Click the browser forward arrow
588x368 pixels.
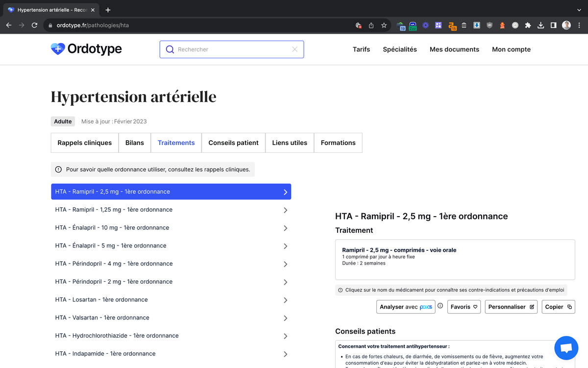(22, 25)
